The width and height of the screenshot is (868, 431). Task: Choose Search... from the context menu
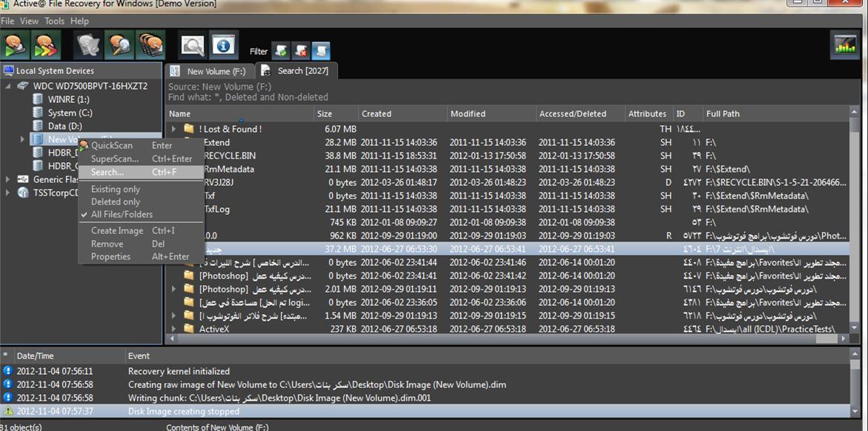click(107, 172)
